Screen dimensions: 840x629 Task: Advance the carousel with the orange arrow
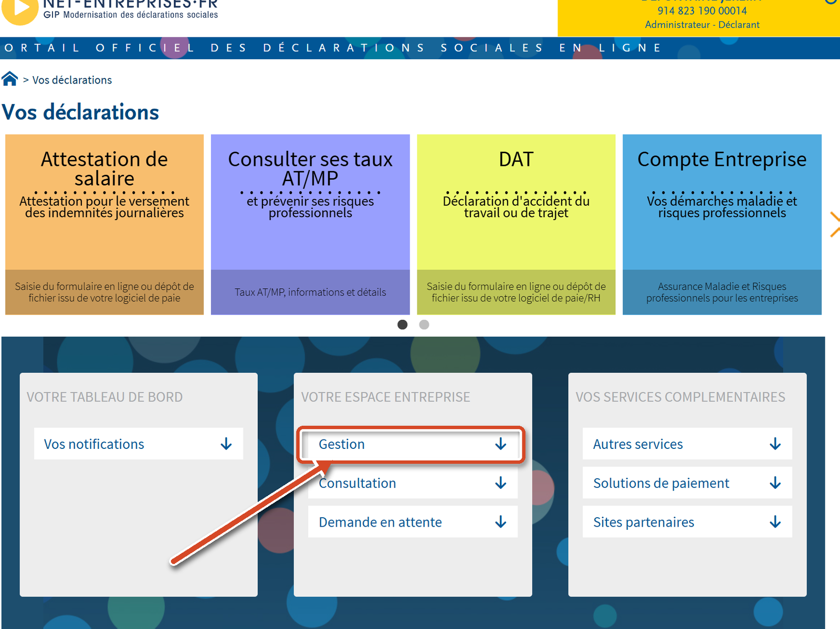pos(835,224)
